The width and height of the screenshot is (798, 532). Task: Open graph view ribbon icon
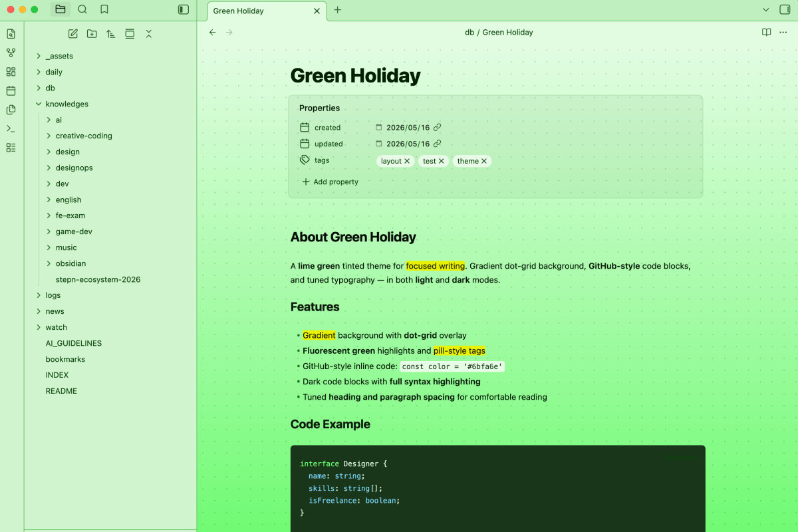(x=11, y=53)
